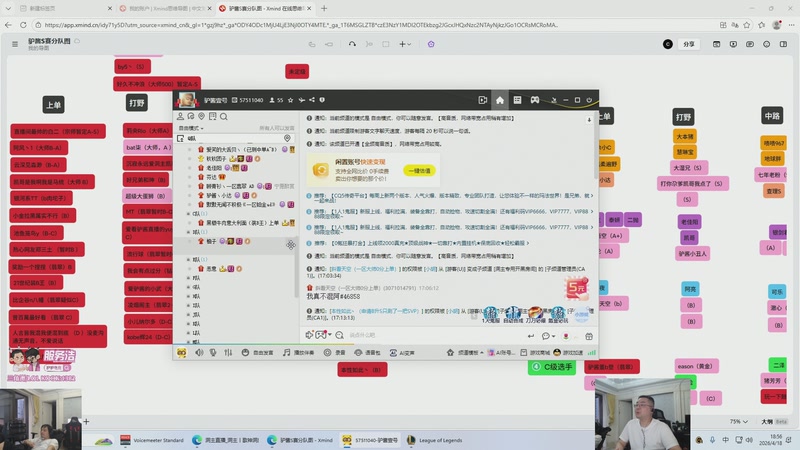Toggle Xmind right side panel icon
Screen dimensions: 800x450
(784, 44)
